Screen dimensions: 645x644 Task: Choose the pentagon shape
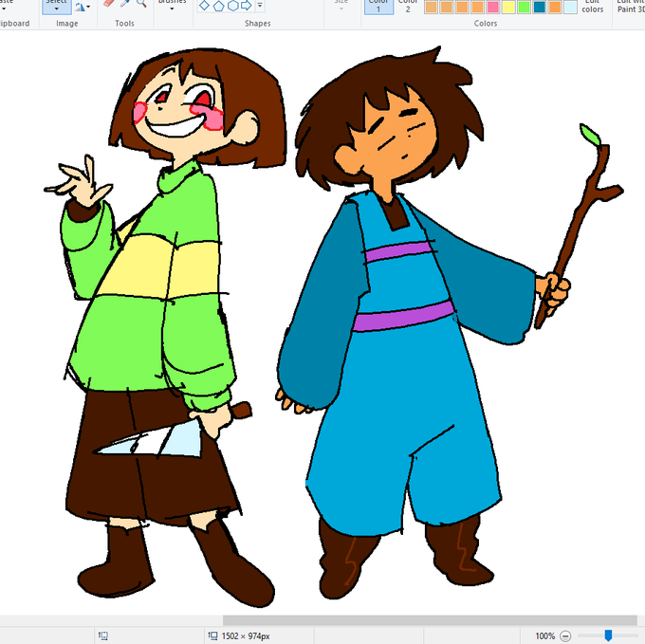(x=218, y=6)
